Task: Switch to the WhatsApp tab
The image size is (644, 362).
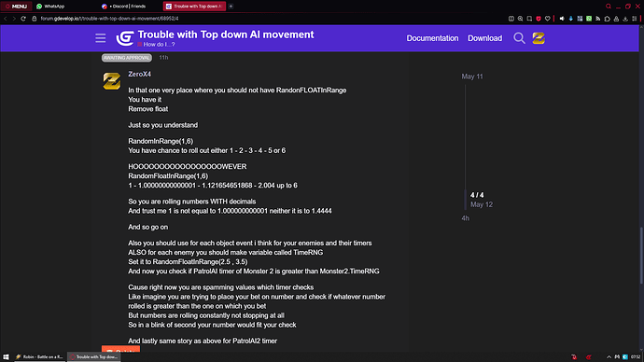Action: (50, 7)
